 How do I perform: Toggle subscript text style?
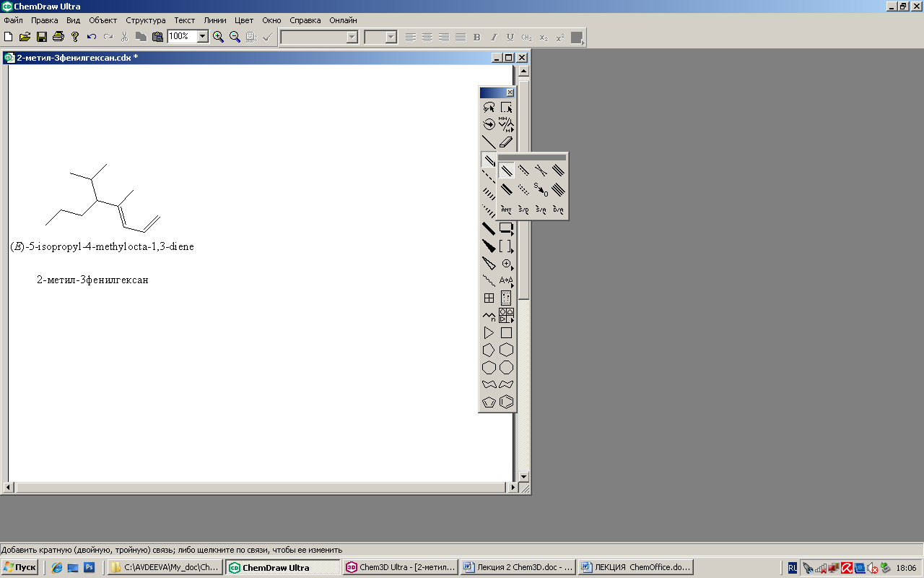tap(544, 37)
